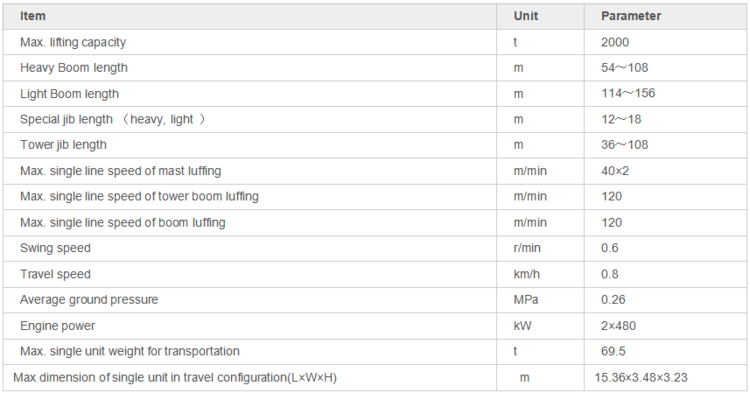Select the Special jib length row label
The width and height of the screenshot is (750, 393).
coord(112,120)
